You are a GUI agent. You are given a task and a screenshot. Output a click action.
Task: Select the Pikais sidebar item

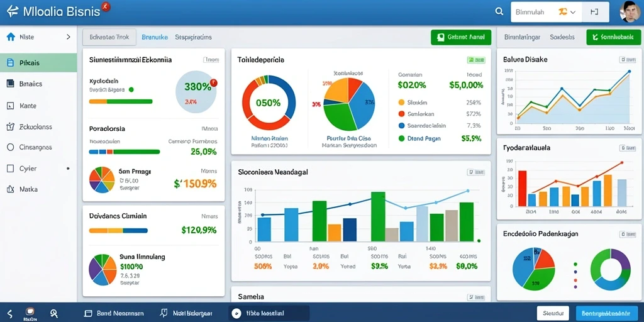pyautogui.click(x=38, y=63)
